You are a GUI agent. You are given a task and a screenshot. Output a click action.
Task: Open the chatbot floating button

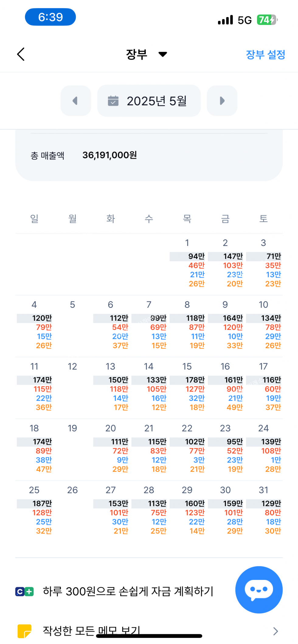(x=259, y=590)
